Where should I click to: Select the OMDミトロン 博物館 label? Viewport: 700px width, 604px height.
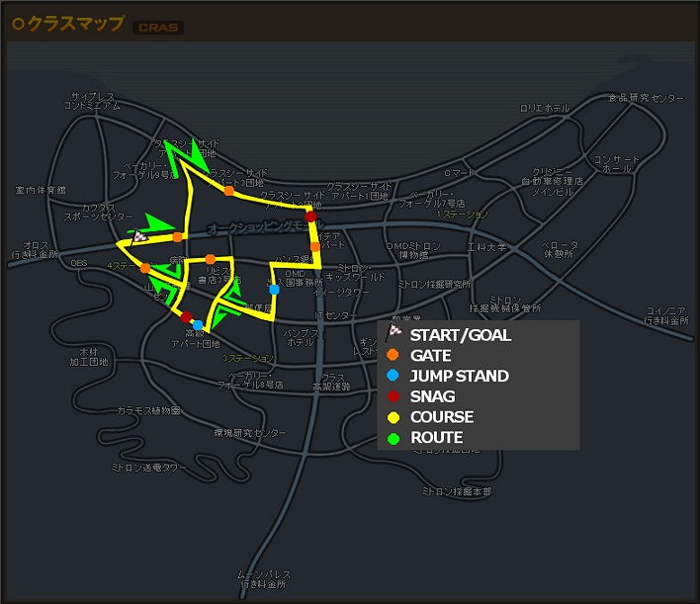413,250
